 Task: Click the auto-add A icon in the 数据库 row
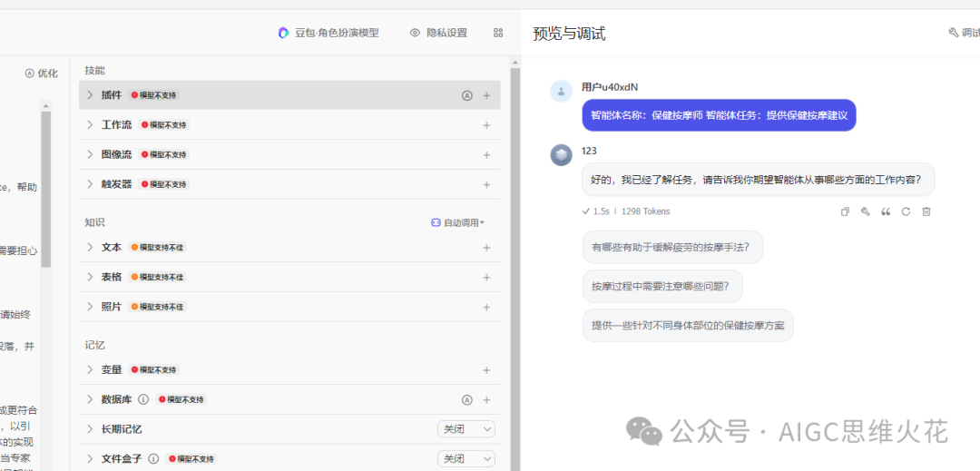467,399
